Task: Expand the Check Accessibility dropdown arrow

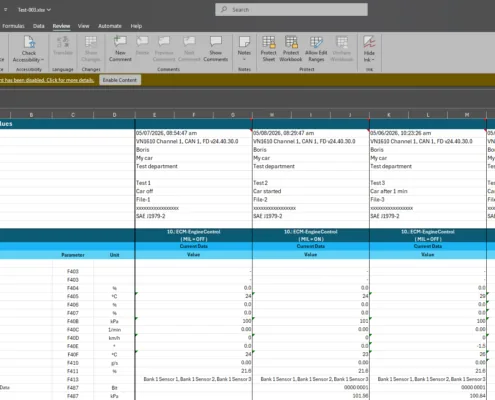Action: click(x=43, y=60)
